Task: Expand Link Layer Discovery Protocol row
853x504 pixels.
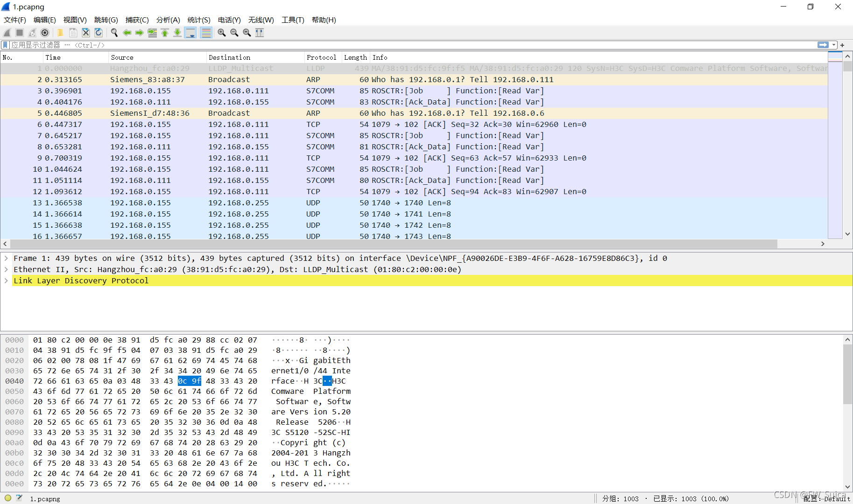Action: 6,280
